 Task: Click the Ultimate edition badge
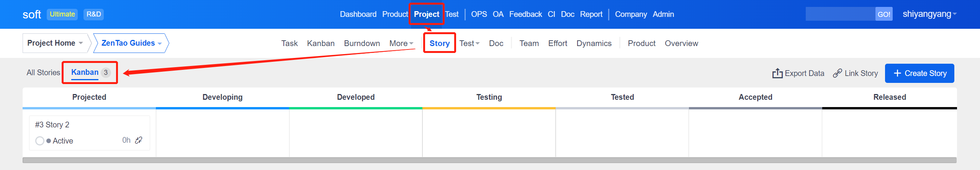point(62,14)
